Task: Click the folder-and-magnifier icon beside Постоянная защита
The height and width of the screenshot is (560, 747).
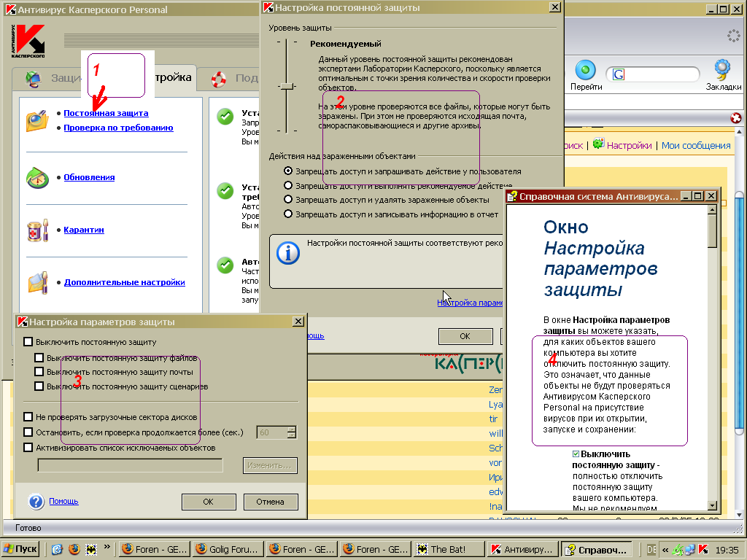Action: (36, 120)
